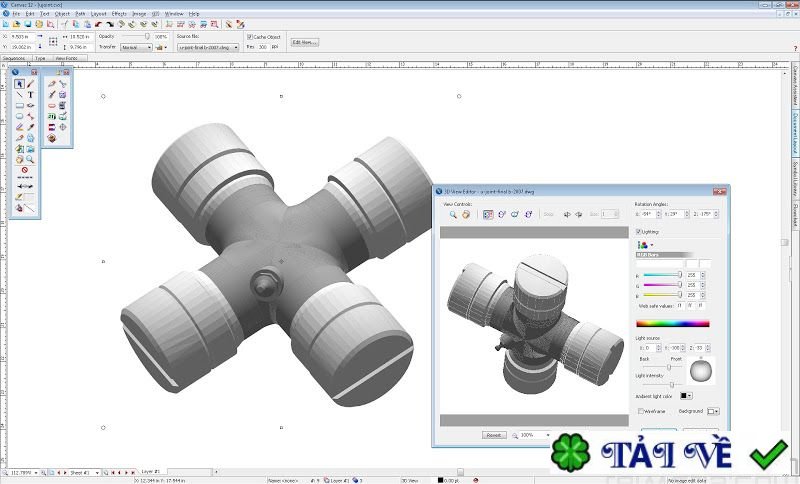Image resolution: width=800 pixels, height=484 pixels.
Task: Click the Save icon in the main toolbar
Action: pos(29,23)
